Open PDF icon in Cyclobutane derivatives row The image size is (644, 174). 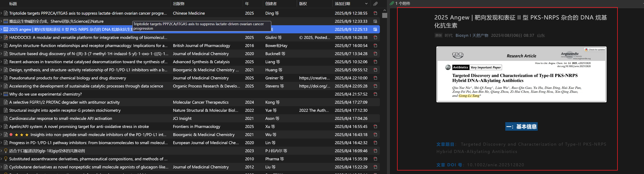tap(375, 167)
